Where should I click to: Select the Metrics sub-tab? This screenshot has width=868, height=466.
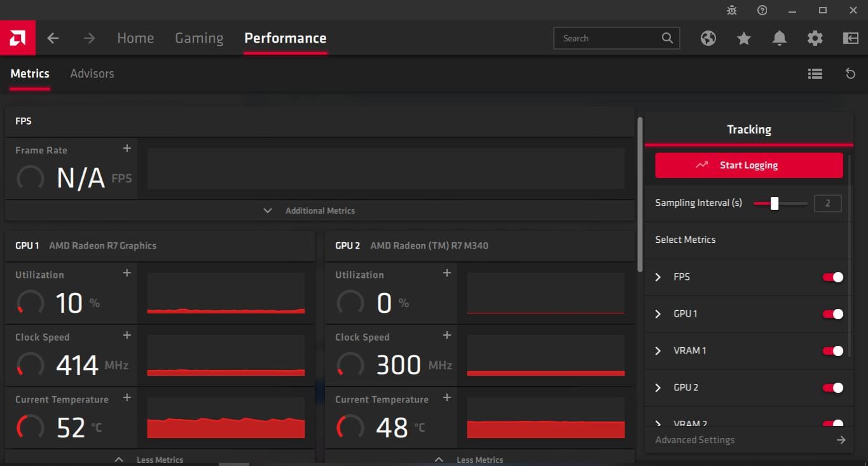pos(30,74)
